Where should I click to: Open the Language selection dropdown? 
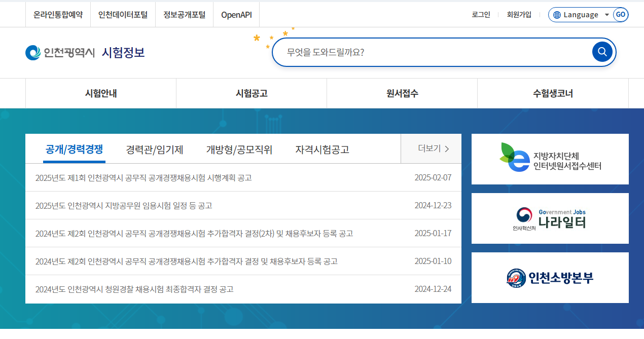coord(586,15)
